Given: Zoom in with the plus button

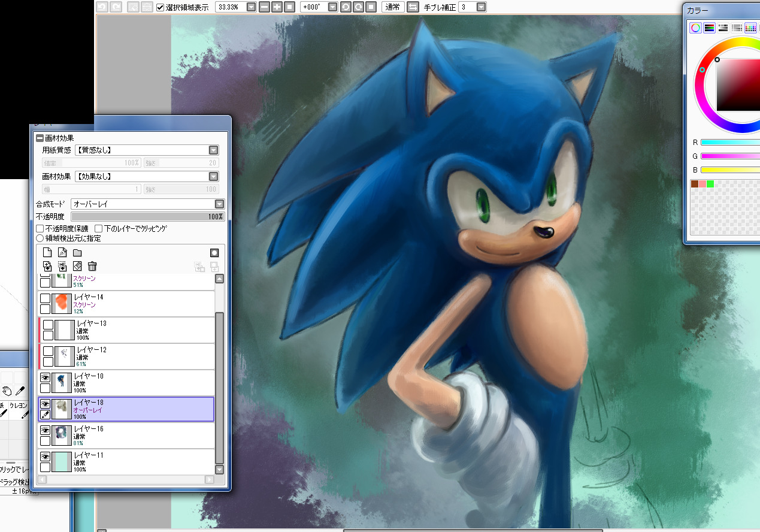Looking at the screenshot, I should point(277,7).
